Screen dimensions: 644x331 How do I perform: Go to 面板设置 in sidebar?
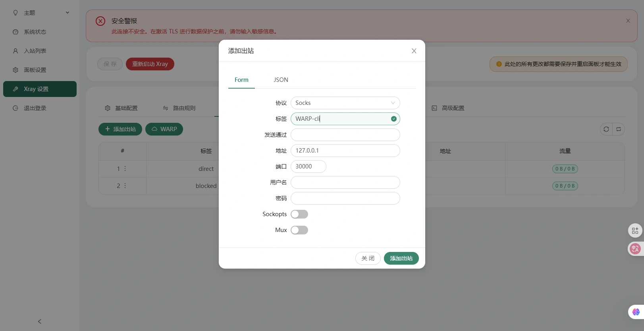(35, 70)
